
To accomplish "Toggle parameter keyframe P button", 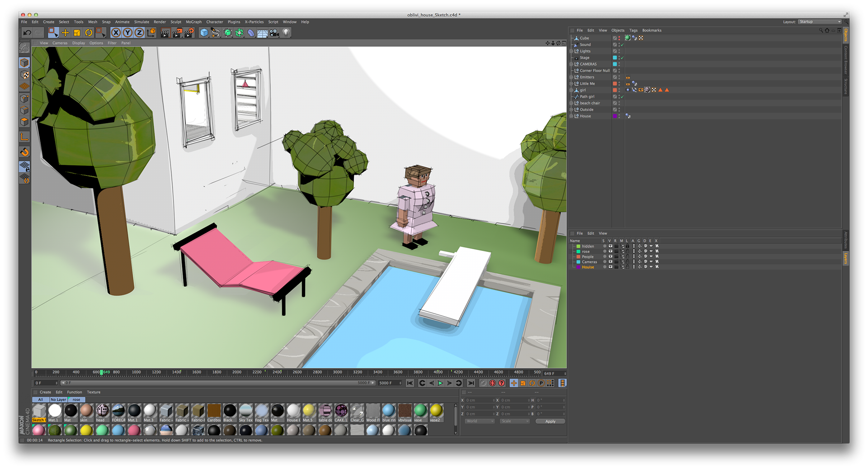I will [541, 383].
